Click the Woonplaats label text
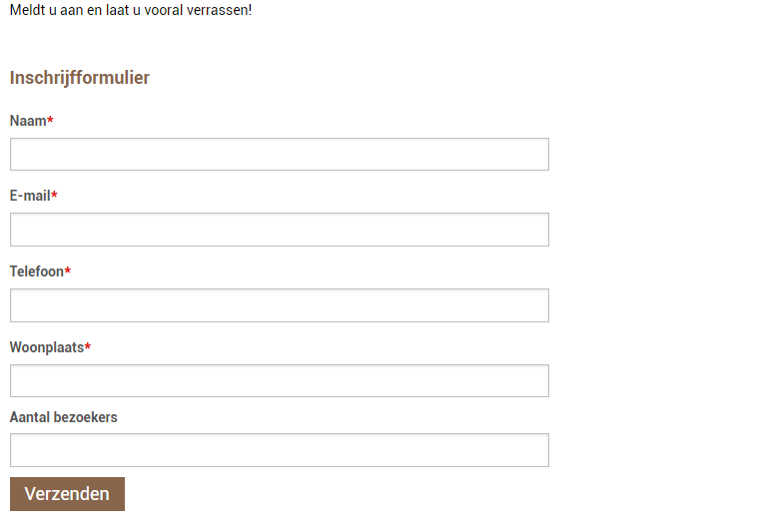 pos(47,347)
